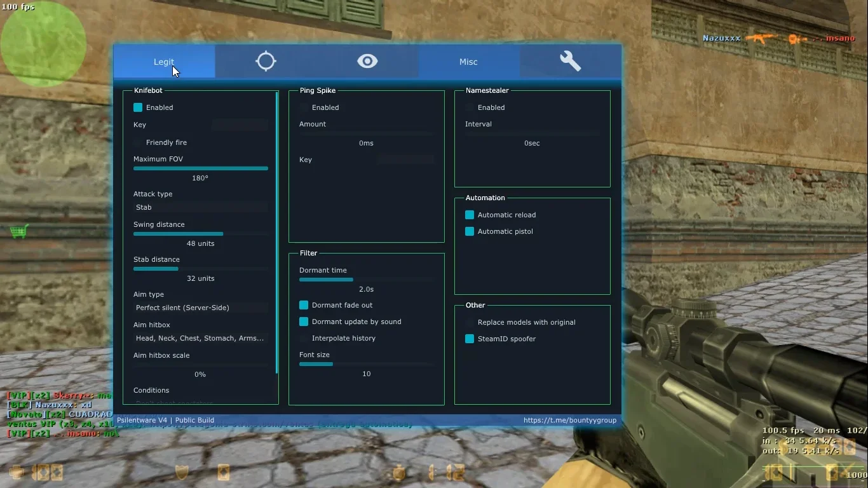Enable Interpolate history checkbox
This screenshot has height=488, width=868.
[x=304, y=338]
